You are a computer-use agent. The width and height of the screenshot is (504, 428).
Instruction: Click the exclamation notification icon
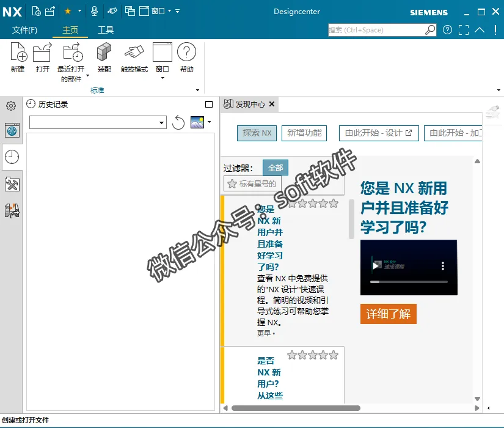coord(495,30)
